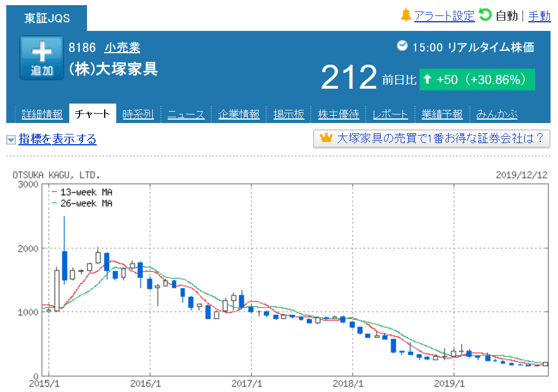Open the 株主優待 tab
The height and width of the screenshot is (392, 558).
(338, 114)
